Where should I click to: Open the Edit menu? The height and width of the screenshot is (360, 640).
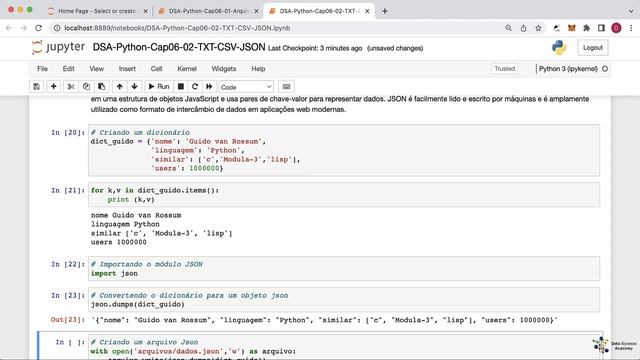[x=69, y=69]
